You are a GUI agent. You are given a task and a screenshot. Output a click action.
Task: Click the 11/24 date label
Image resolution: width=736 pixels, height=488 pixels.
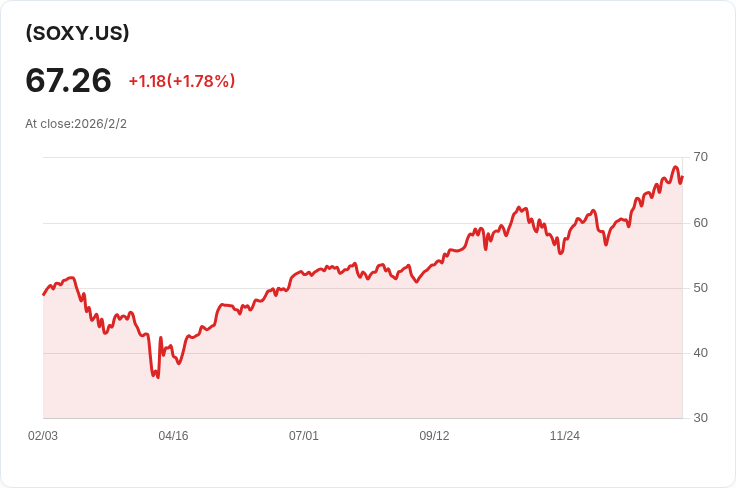click(565, 436)
